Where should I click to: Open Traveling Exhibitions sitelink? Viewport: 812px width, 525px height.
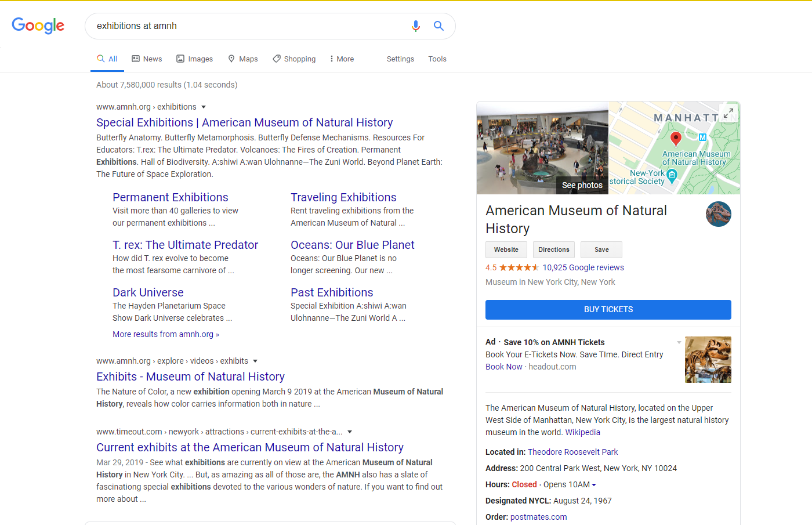(343, 197)
